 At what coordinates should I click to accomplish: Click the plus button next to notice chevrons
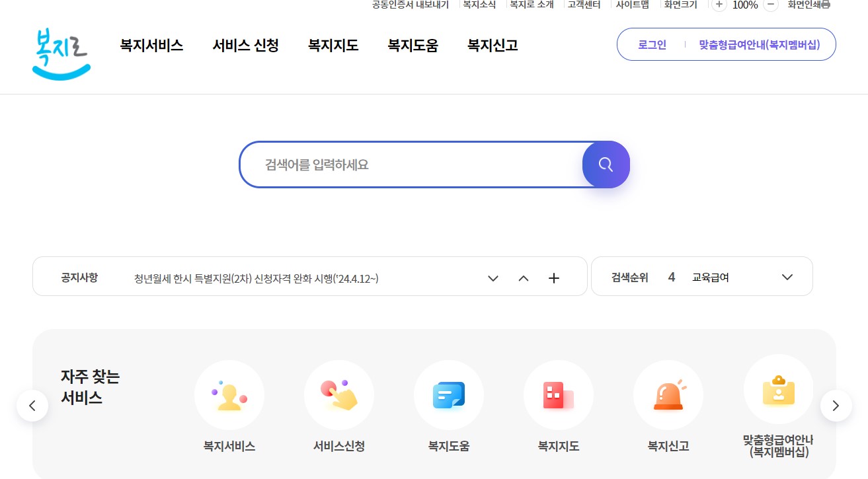(553, 277)
